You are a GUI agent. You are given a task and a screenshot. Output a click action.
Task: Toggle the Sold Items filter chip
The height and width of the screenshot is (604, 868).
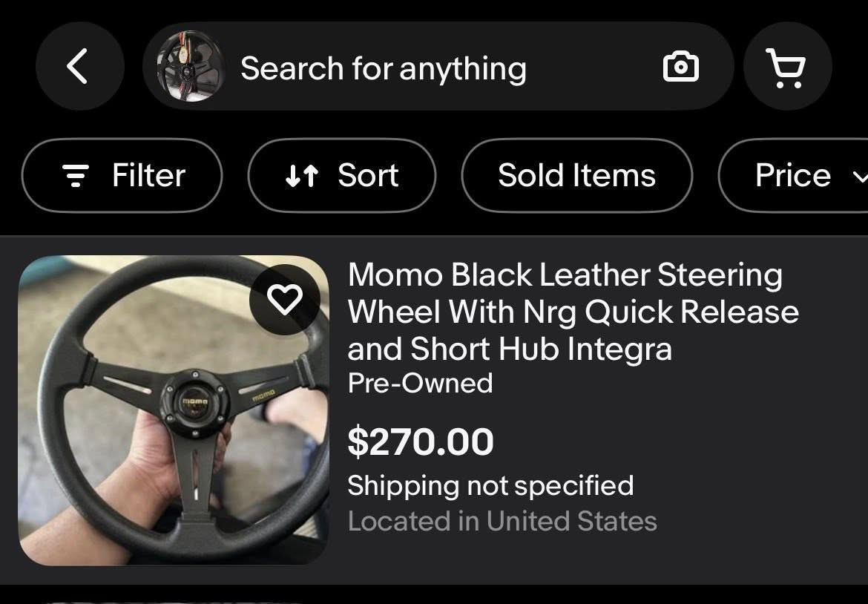pos(576,176)
